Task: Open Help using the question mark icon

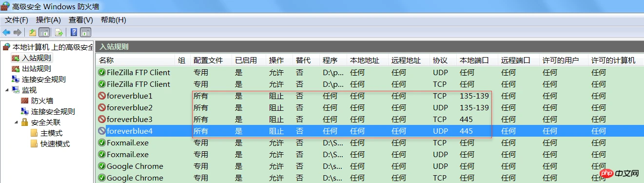Action: [x=74, y=33]
